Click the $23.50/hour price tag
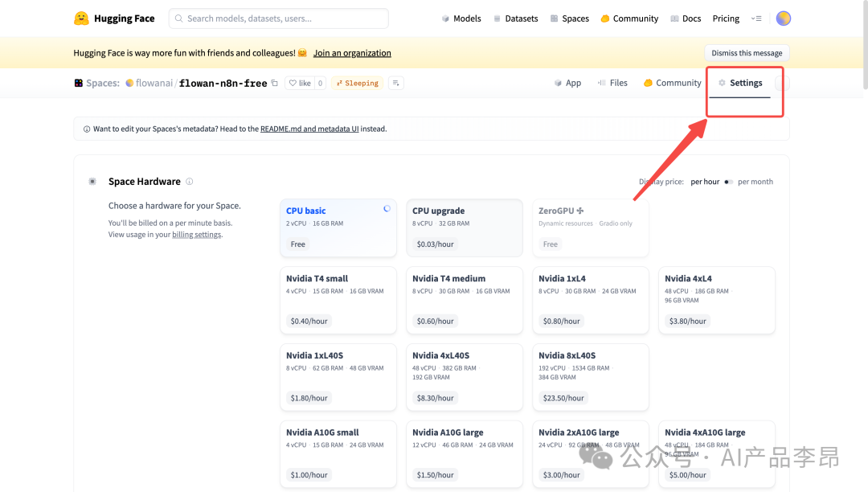Viewport: 868px width, 492px height. point(563,398)
